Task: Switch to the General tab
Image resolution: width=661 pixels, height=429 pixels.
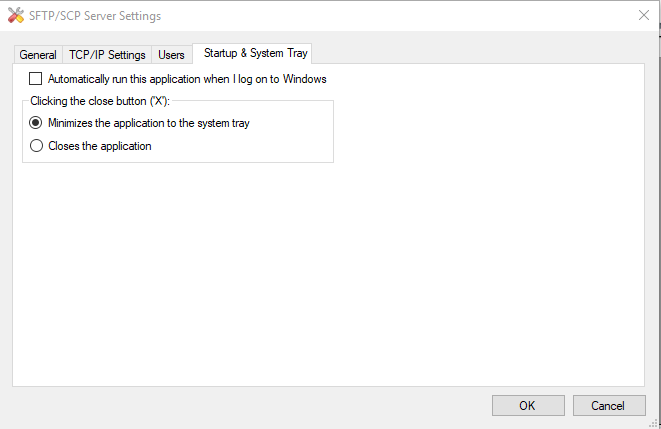Action: (38, 55)
